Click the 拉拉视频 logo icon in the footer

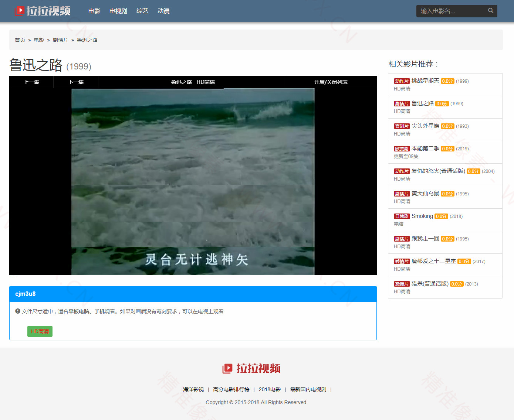click(x=227, y=368)
